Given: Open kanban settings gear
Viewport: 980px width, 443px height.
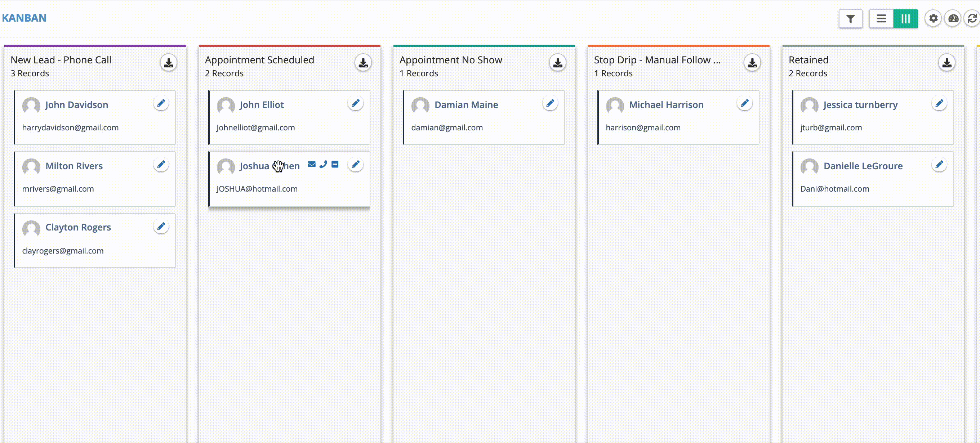Looking at the screenshot, I should tap(933, 18).
